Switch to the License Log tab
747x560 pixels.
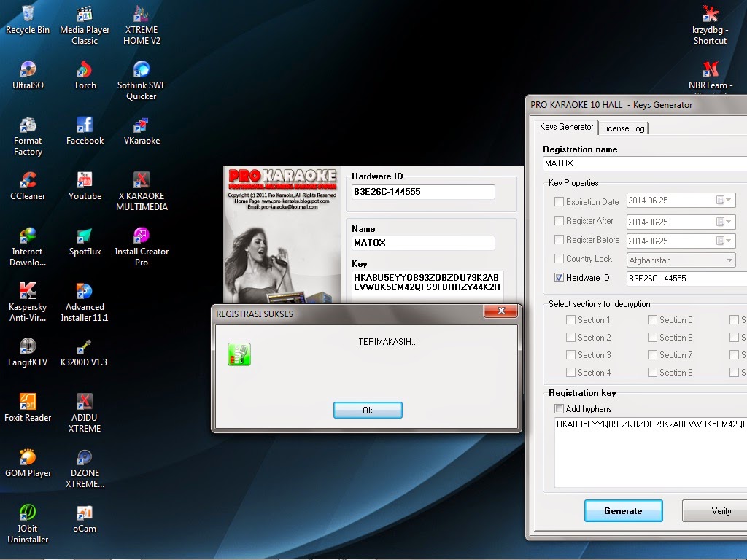[x=623, y=128]
